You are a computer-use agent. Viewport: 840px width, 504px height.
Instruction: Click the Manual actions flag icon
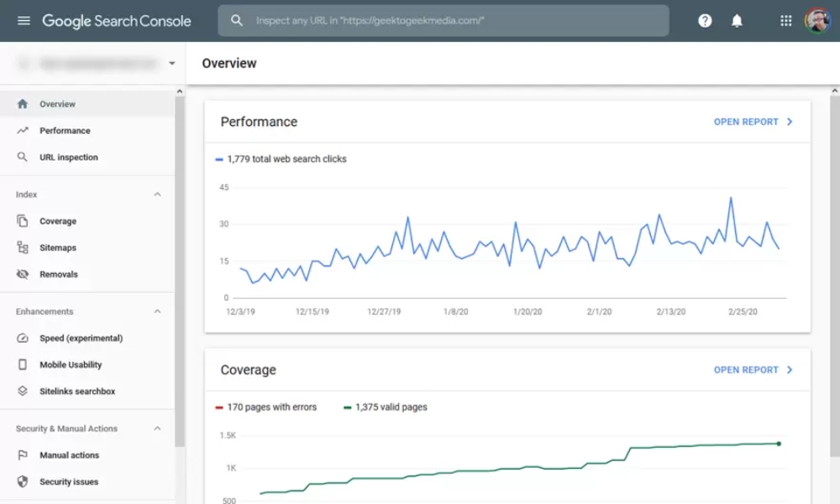[23, 455]
